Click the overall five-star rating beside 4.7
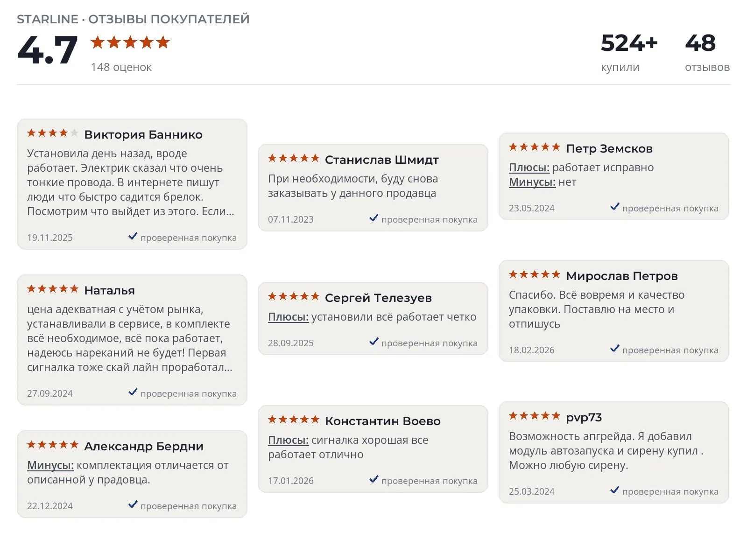Viewport: 747px width, 560px height. coord(130,42)
